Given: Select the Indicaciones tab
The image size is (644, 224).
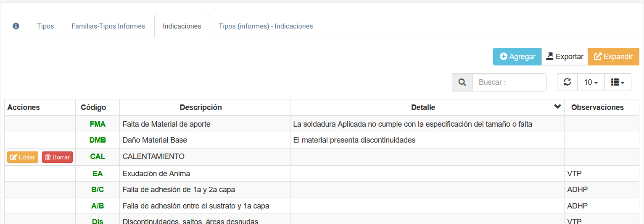Looking at the screenshot, I should pyautogui.click(x=182, y=26).
